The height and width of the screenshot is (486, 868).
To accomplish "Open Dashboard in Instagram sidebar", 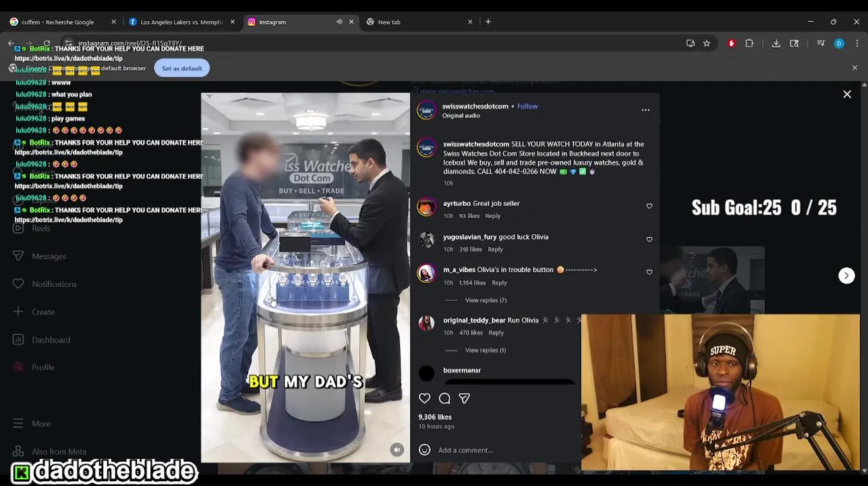I will point(51,340).
